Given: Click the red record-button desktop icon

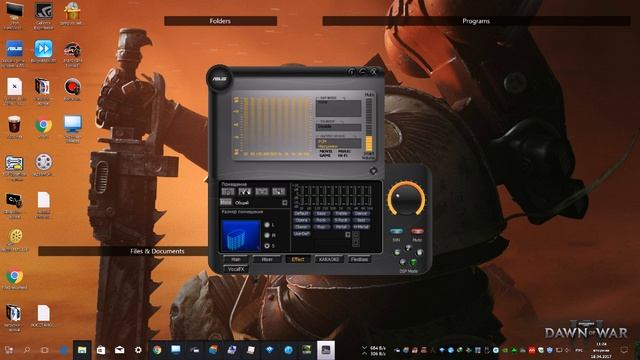Looking at the screenshot, I should point(72,87).
